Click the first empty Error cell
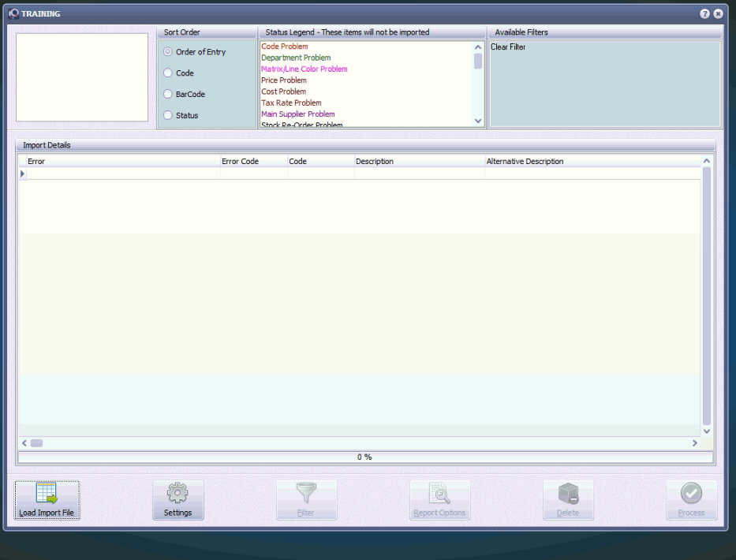This screenshot has height=560, width=736. point(123,174)
